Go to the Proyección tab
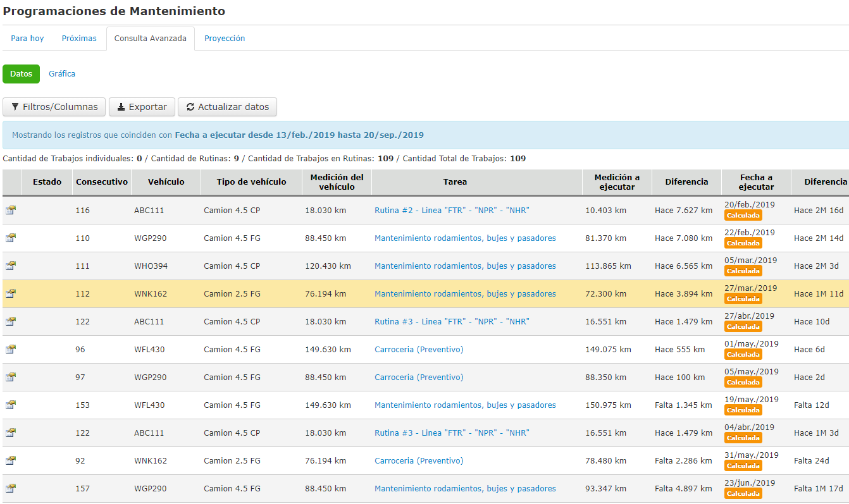The image size is (849, 504). [225, 39]
